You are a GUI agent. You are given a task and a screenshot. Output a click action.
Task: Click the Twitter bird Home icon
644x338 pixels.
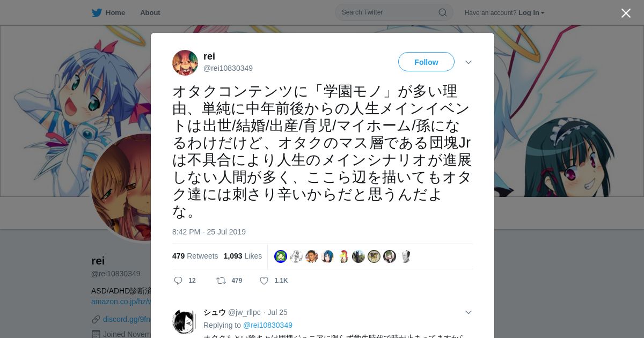tap(97, 13)
